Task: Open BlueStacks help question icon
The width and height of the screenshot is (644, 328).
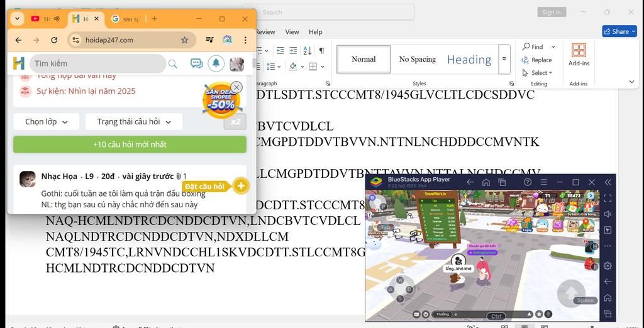Action: (x=528, y=182)
